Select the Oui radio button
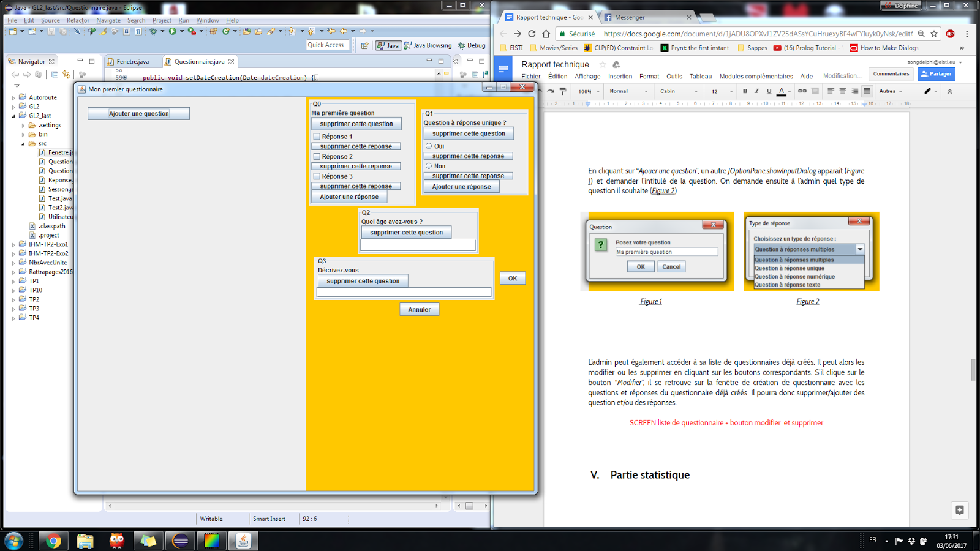Viewport: 980px width, 551px height. click(429, 146)
